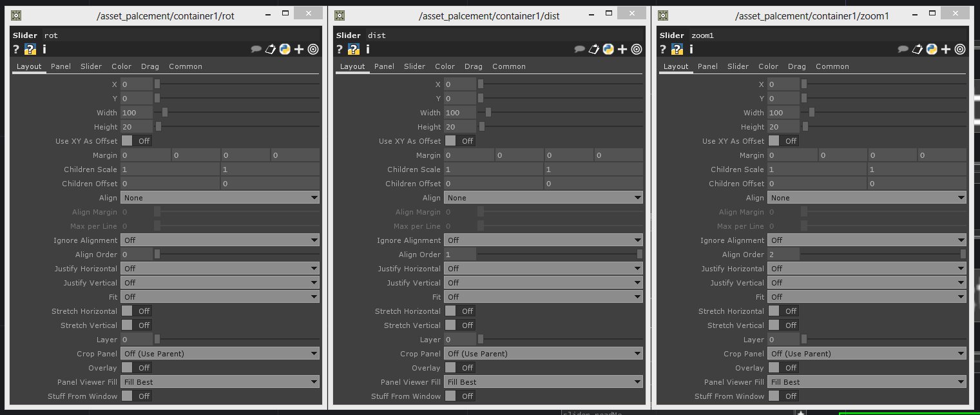
Task: Open the Color tab in the dist window
Action: tap(445, 66)
